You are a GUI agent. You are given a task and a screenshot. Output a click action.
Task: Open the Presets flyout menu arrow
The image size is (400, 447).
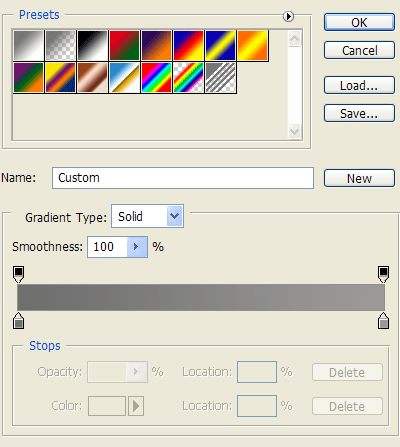click(x=288, y=16)
